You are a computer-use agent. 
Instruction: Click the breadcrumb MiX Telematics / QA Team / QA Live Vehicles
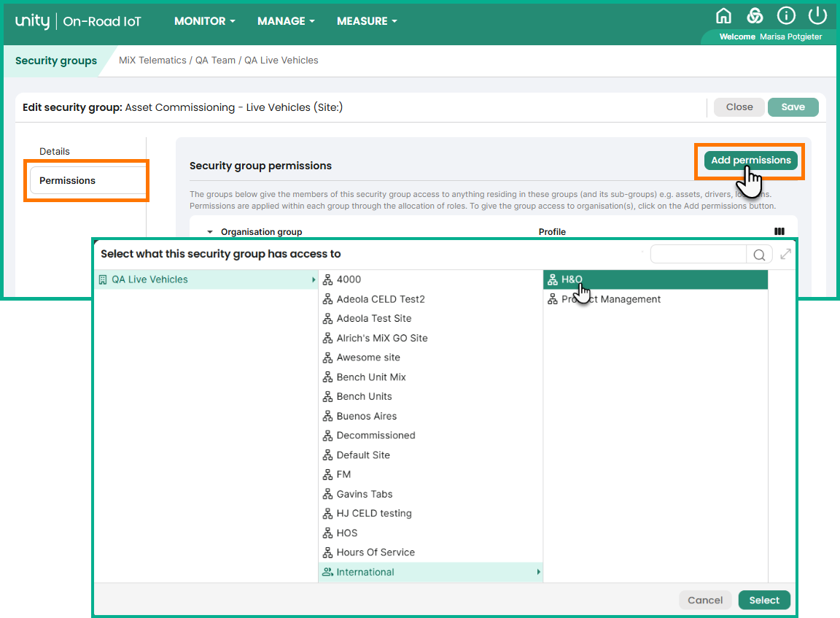pos(219,61)
